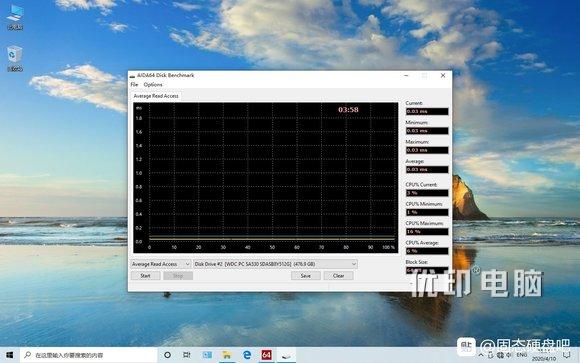580x363 pixels.
Task: Open the Recycle Bin desktop icon
Action: click(x=15, y=59)
